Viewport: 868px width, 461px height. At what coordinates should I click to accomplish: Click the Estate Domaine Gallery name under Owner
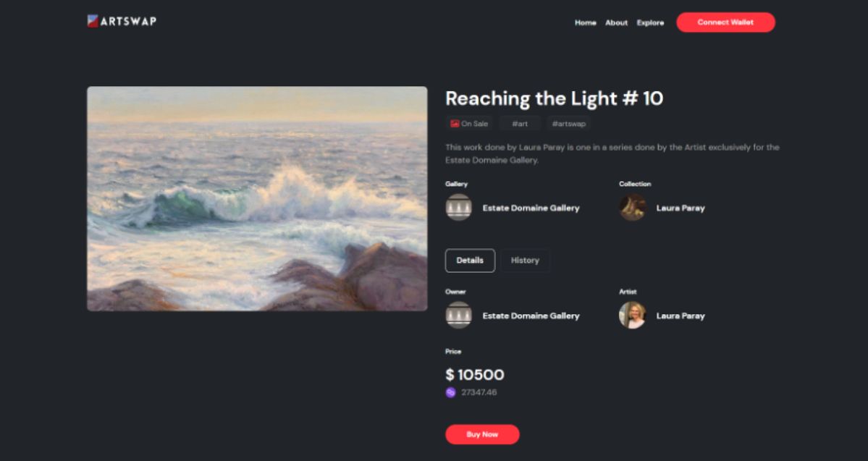(531, 316)
